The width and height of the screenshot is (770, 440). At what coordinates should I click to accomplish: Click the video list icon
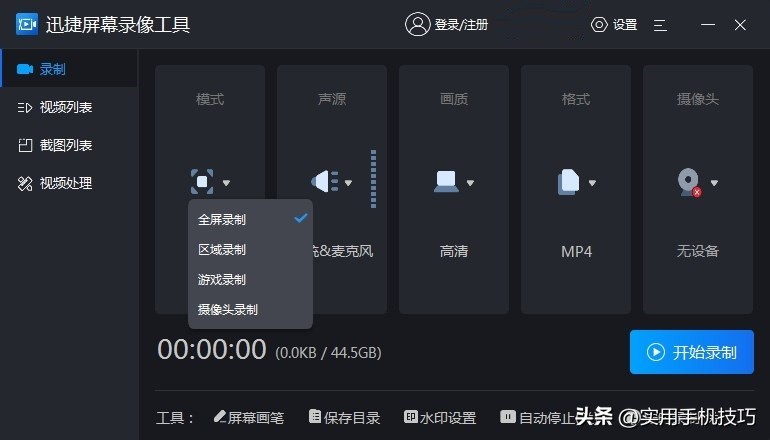[25, 107]
